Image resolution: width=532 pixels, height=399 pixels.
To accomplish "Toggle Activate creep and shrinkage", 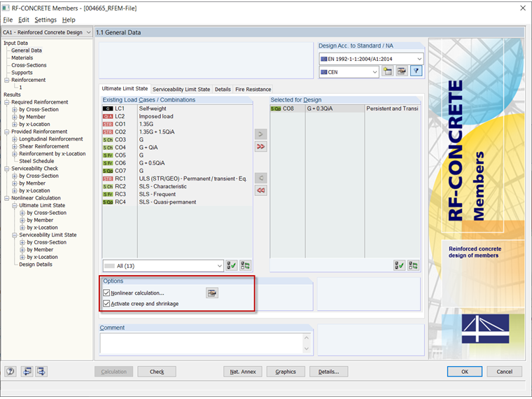I will pyautogui.click(x=106, y=304).
